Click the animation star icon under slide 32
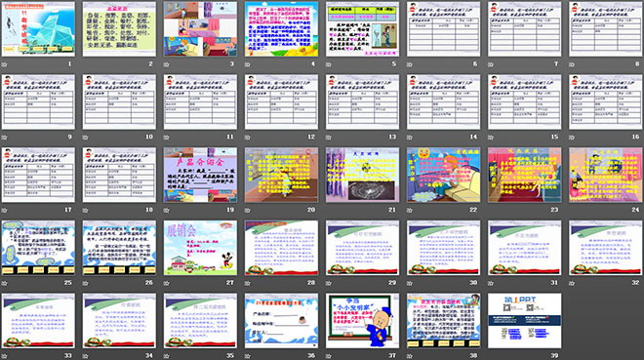 point(572,283)
